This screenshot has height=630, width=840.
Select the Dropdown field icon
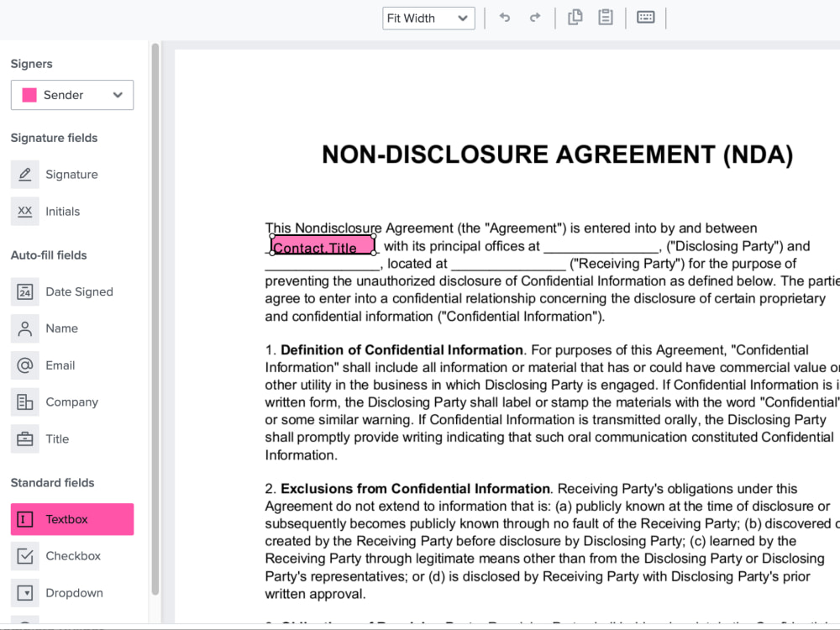pos(24,593)
